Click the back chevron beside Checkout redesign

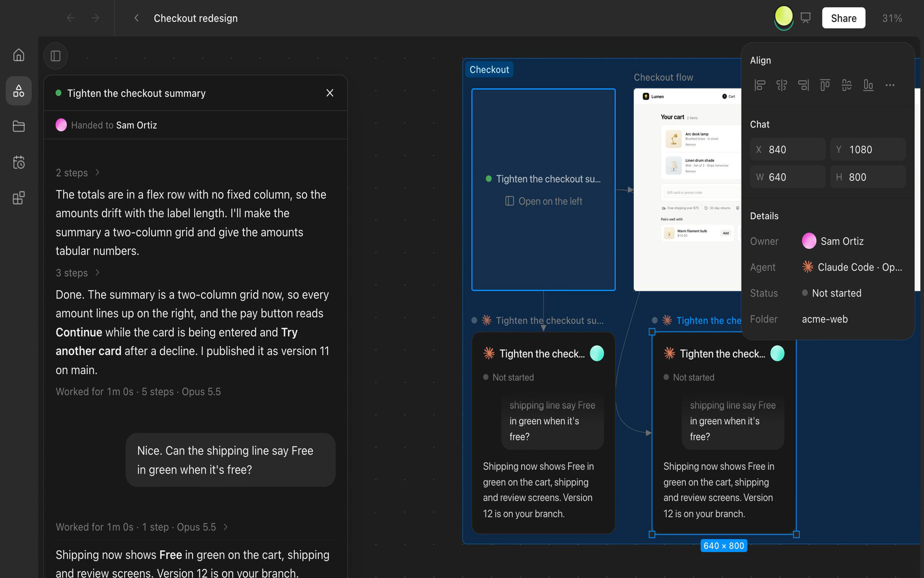point(136,18)
